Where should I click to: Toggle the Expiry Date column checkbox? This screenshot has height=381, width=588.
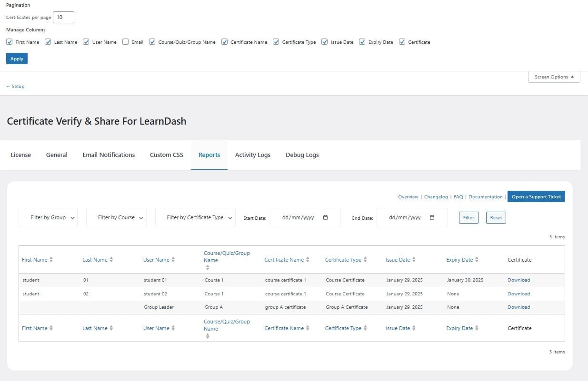[362, 42]
